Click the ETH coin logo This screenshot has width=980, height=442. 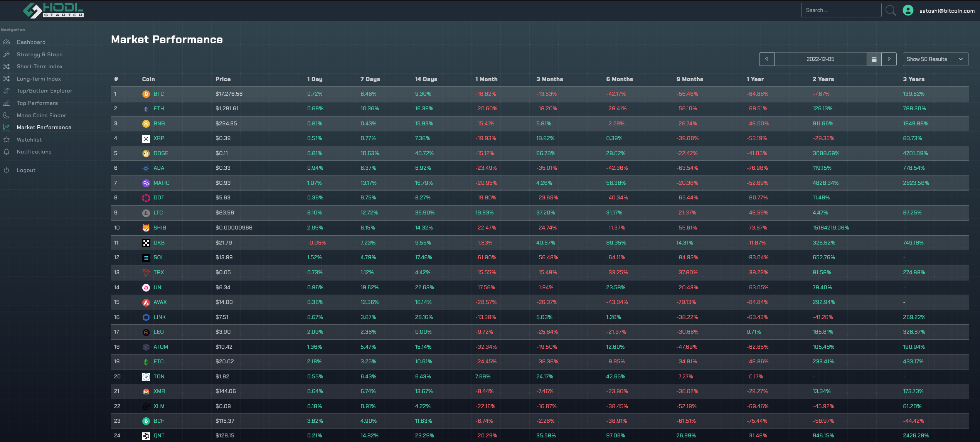tap(146, 109)
